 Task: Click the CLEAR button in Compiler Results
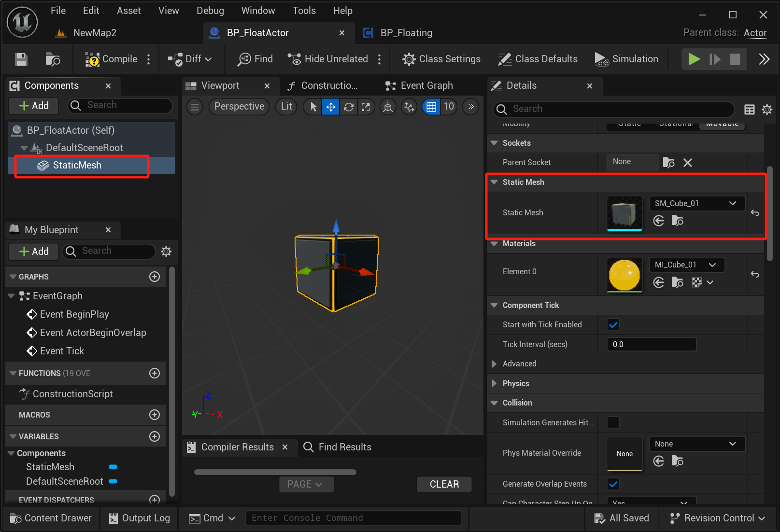[x=444, y=484]
